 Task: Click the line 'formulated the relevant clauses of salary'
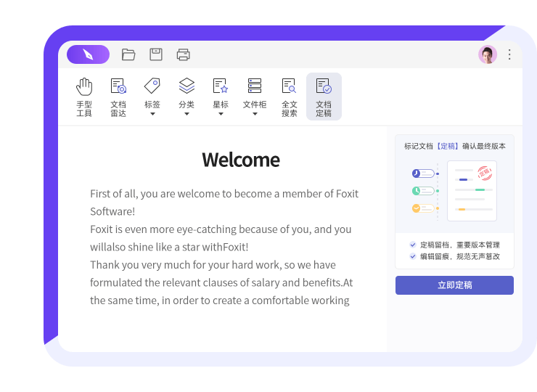[x=221, y=282]
